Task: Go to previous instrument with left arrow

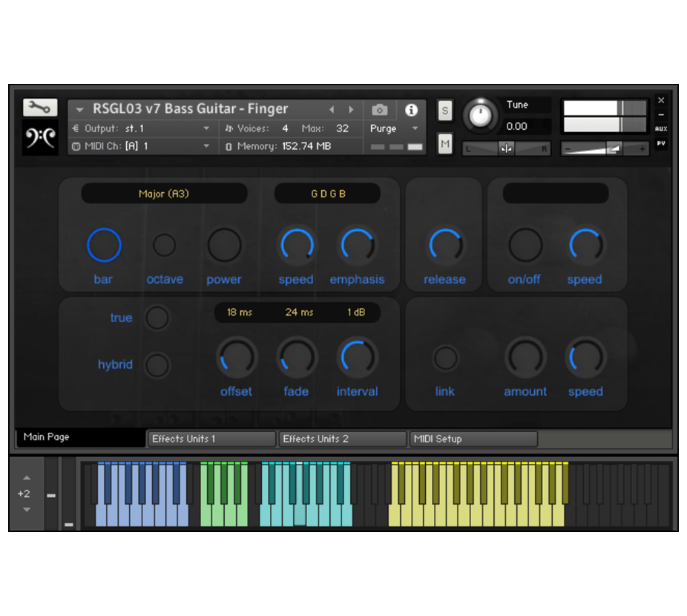Action: coord(332,109)
